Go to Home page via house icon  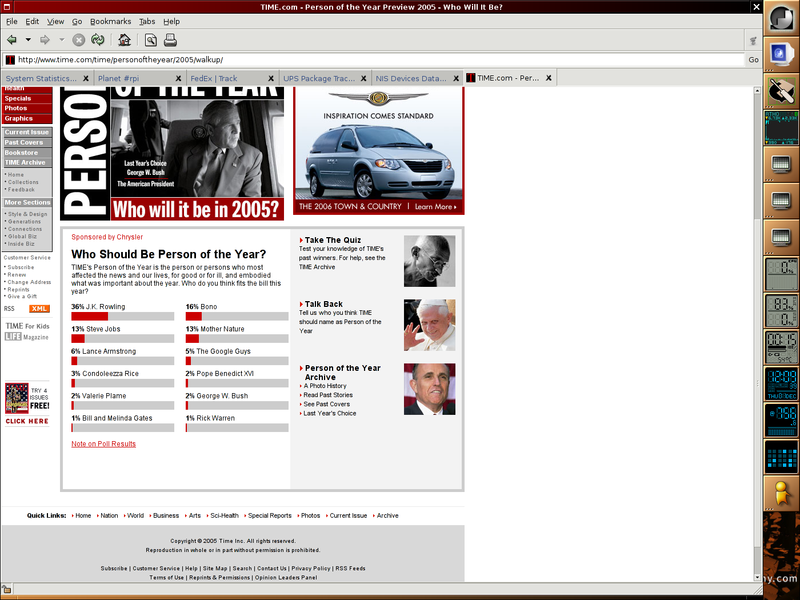pyautogui.click(x=124, y=40)
